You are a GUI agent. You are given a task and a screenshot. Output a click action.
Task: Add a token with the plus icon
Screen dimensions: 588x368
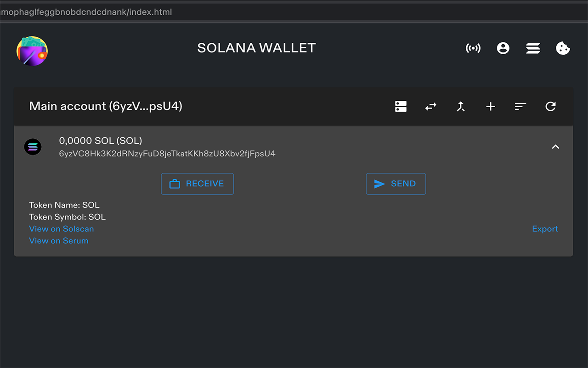(x=491, y=106)
